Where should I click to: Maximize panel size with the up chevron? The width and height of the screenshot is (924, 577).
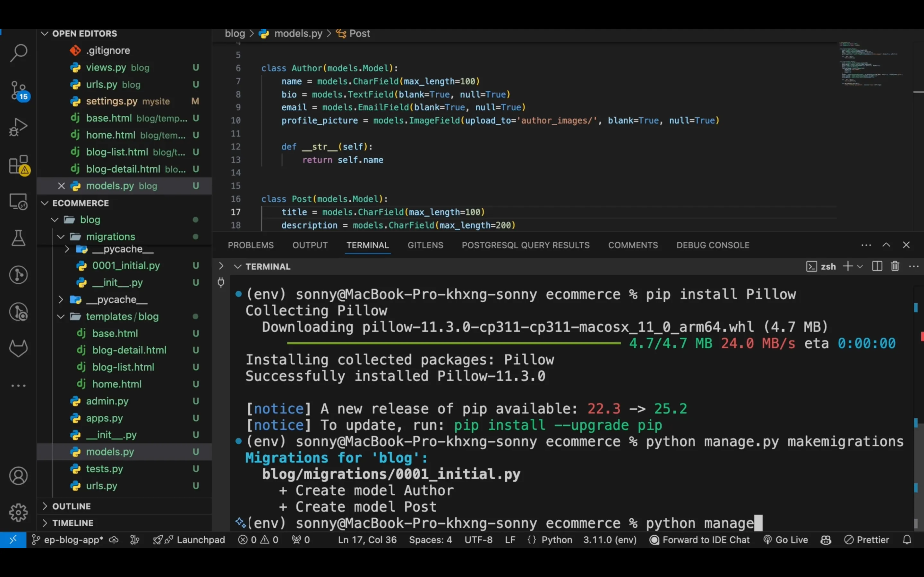tap(886, 245)
